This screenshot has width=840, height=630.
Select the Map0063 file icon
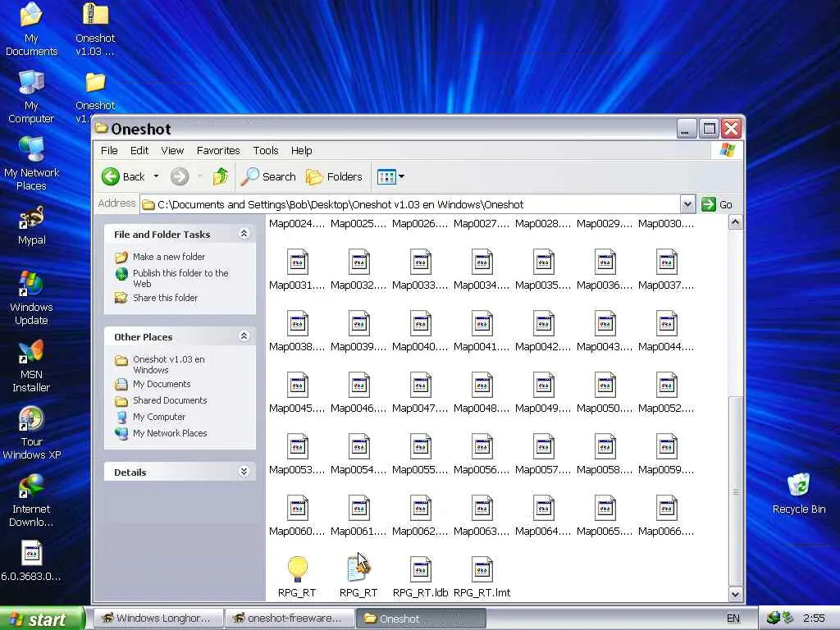click(482, 508)
